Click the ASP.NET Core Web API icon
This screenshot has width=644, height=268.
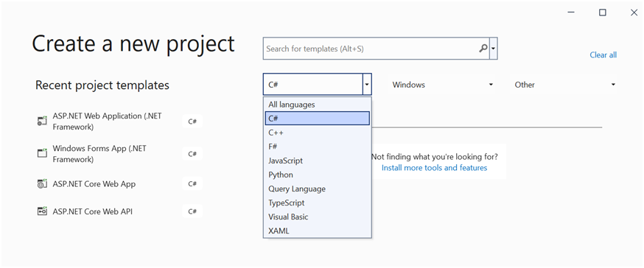[42, 211]
